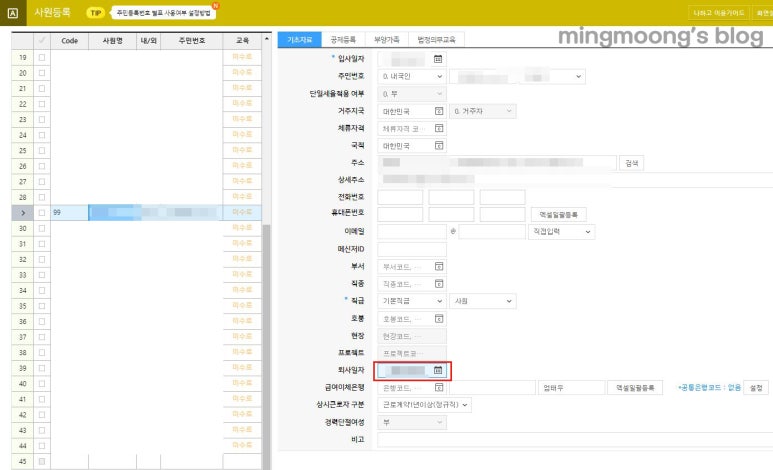Click the 내/외 column header

click(148, 40)
